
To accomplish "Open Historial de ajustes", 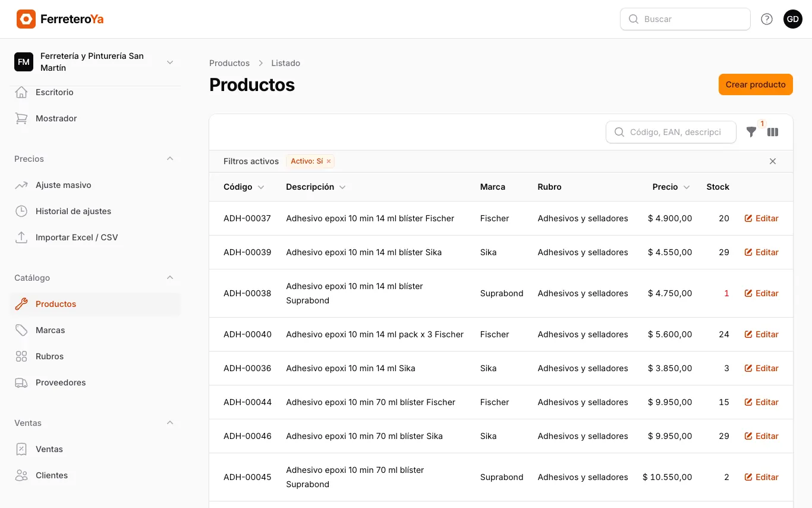I will pyautogui.click(x=95, y=211).
